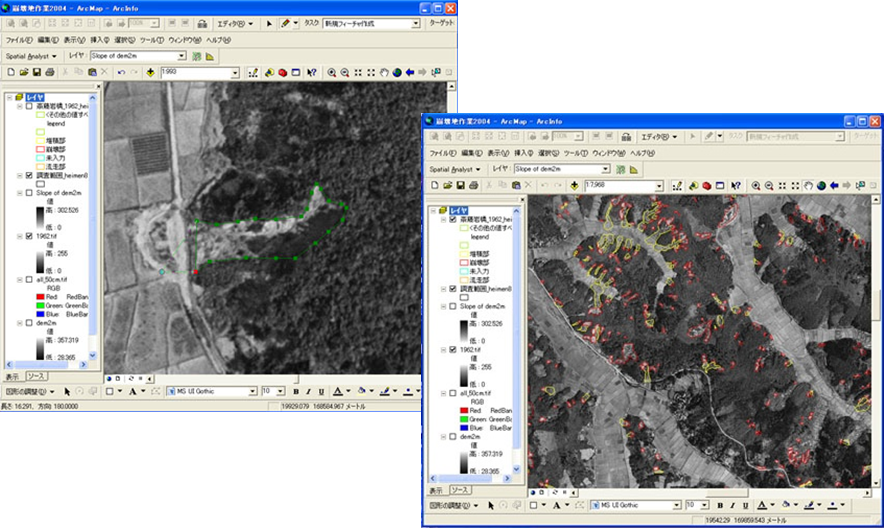The width and height of the screenshot is (884, 528).
Task: Click Histogram icon on left Spatial Analyst toolbar
Action: click(210, 56)
